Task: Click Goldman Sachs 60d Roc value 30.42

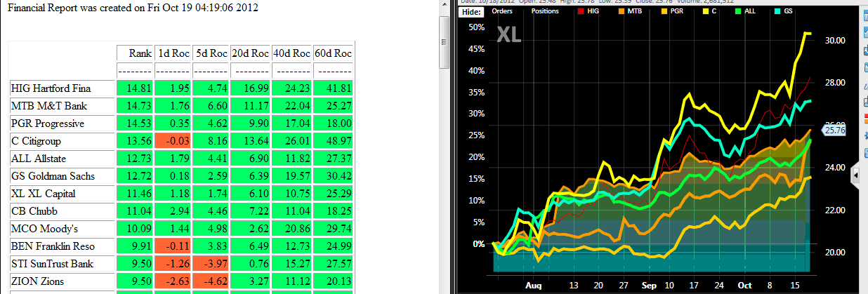Action: coord(334,176)
